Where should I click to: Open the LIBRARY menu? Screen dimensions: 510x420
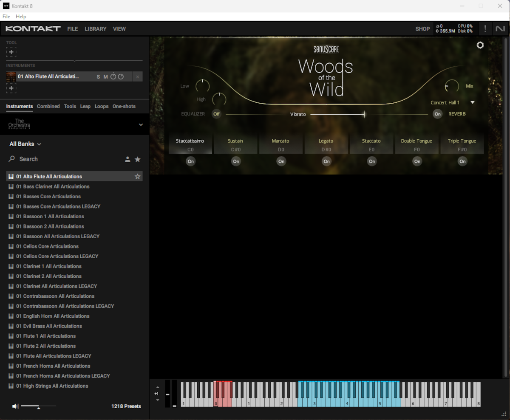tap(96, 29)
